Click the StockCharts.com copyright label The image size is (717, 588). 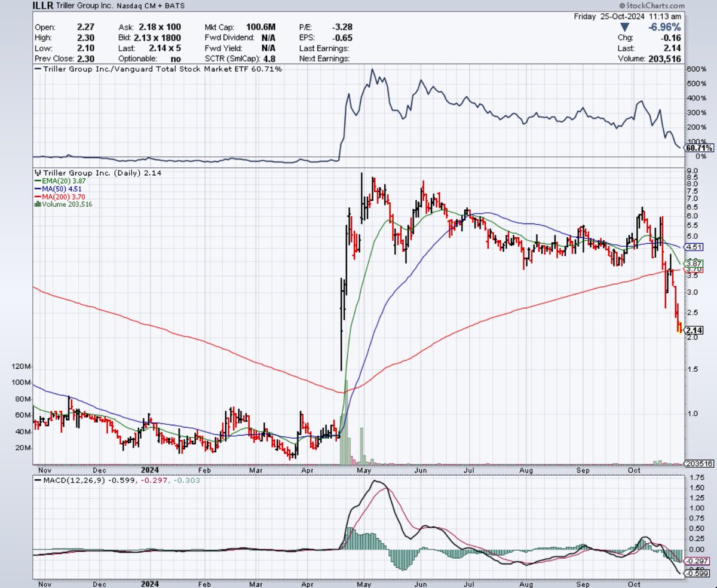tap(651, 5)
